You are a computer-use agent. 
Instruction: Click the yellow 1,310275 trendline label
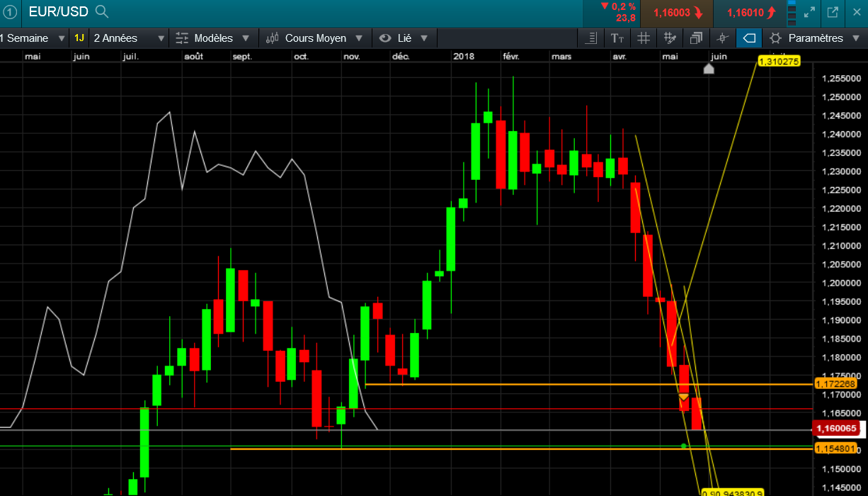click(x=779, y=62)
